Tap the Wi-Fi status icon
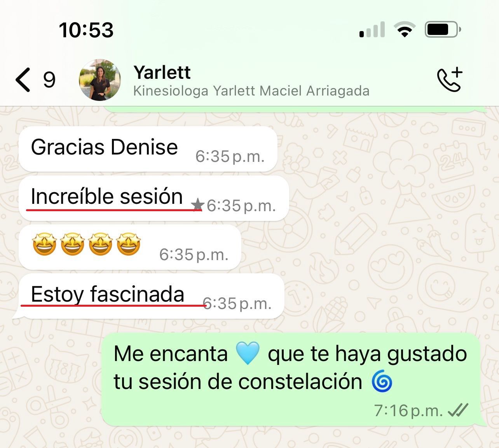This screenshot has height=448, width=499. 405,30
